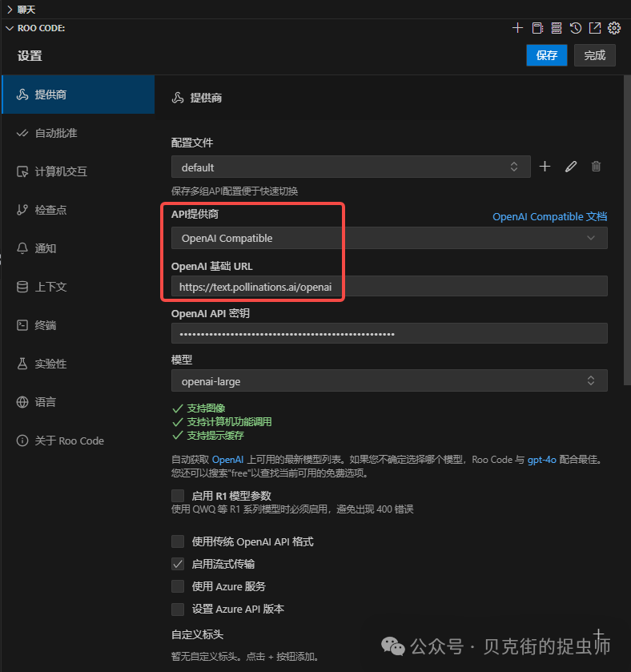Open the prompts notebook icon in the Roo Code header
The image size is (631, 672).
537,28
